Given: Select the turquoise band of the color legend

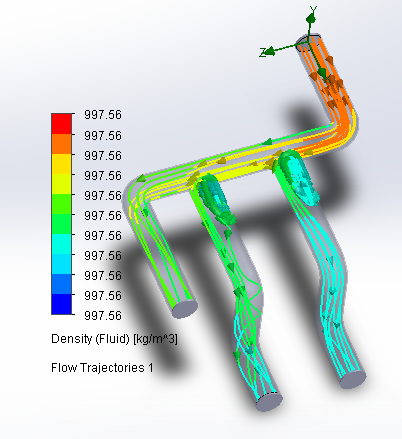Looking at the screenshot, I should [x=61, y=244].
